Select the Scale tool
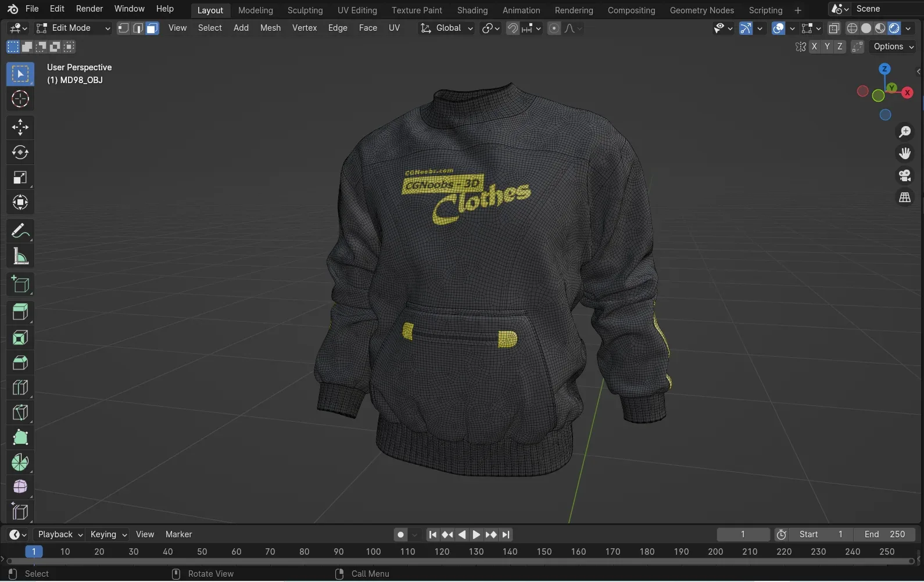 pyautogui.click(x=20, y=177)
